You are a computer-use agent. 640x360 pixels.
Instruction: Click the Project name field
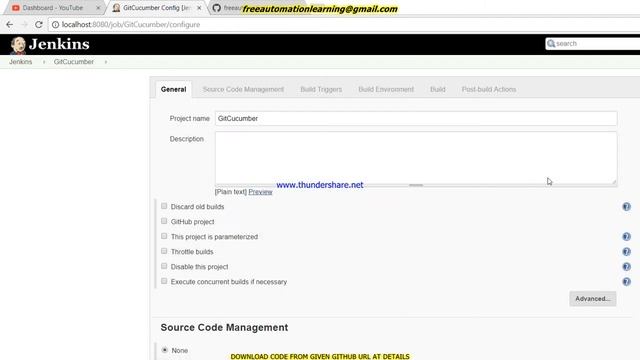[416, 118]
